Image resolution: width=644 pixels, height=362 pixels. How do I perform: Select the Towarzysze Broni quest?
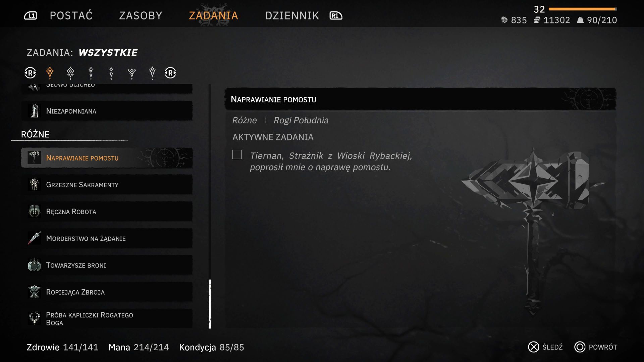pyautogui.click(x=107, y=265)
